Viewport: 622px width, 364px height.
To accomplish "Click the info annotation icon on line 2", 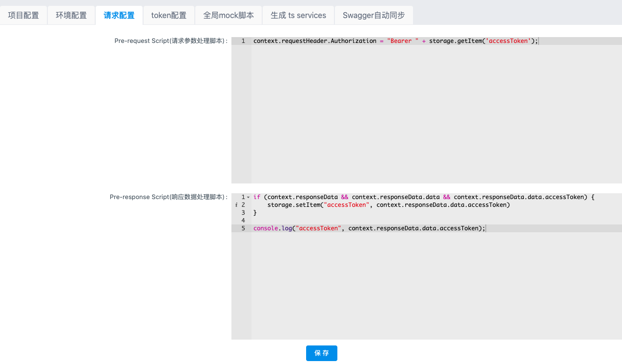I will click(x=236, y=205).
